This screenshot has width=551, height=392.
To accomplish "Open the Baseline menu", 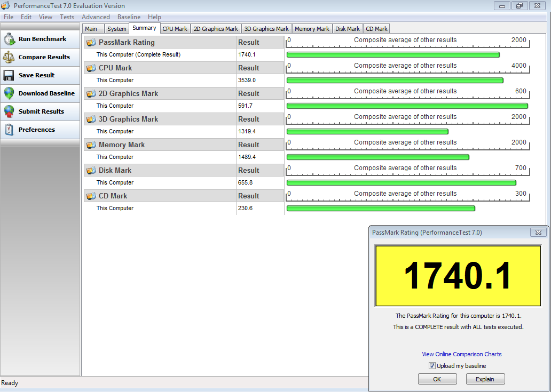I will [x=129, y=17].
